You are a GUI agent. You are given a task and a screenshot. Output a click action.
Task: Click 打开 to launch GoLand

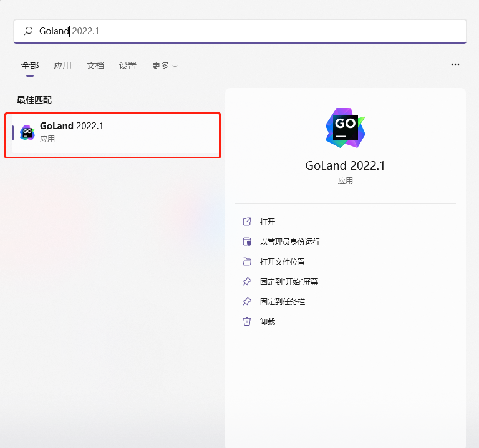point(268,222)
